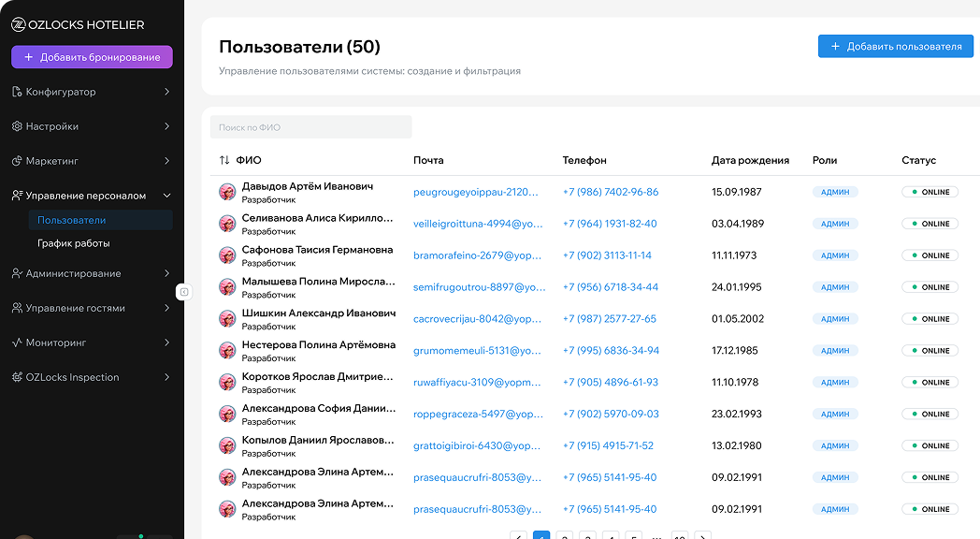Click the OZLocks Inspection sidebar icon

(17, 377)
